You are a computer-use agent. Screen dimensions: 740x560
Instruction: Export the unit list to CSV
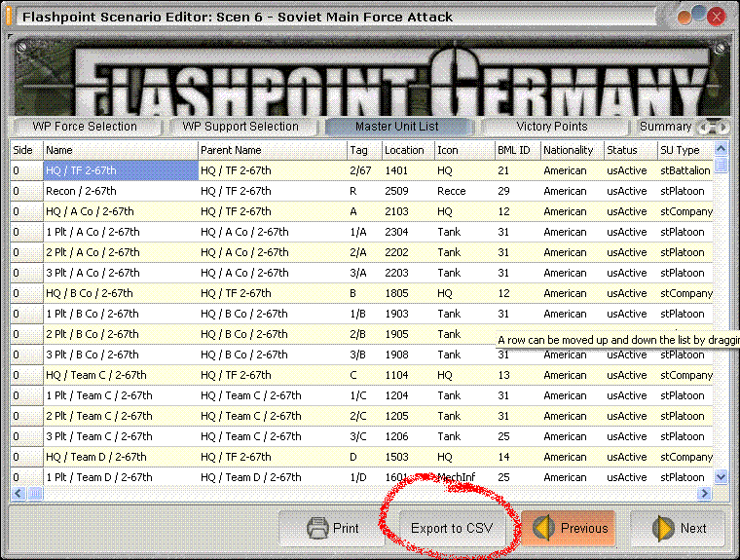452,528
